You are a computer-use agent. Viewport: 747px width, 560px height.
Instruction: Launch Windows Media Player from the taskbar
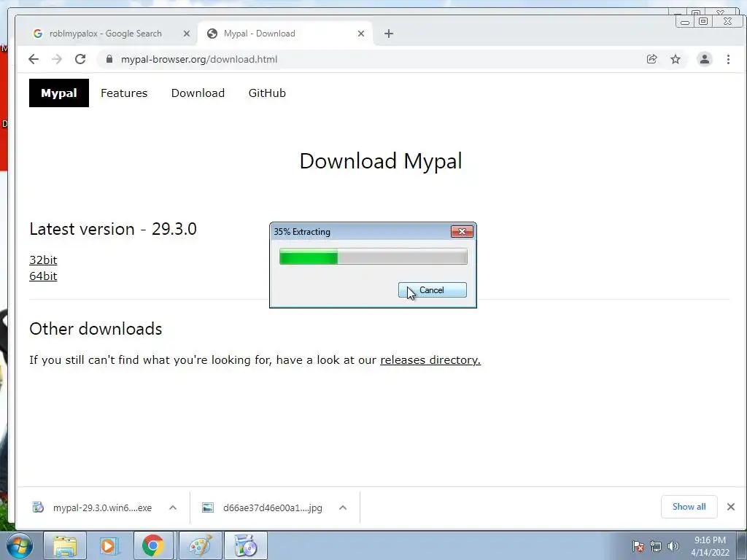coord(109,545)
